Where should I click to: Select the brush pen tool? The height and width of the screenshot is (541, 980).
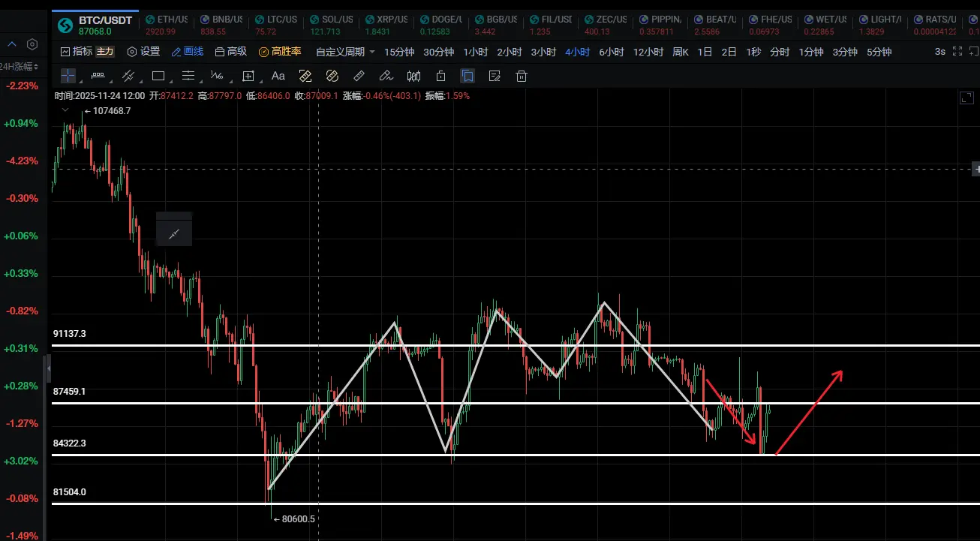386,76
